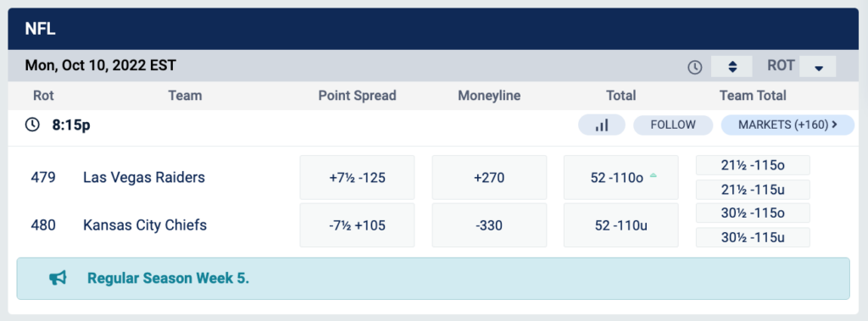Click the clock icon in date bar
Viewport: 868px width, 321px height.
(695, 68)
